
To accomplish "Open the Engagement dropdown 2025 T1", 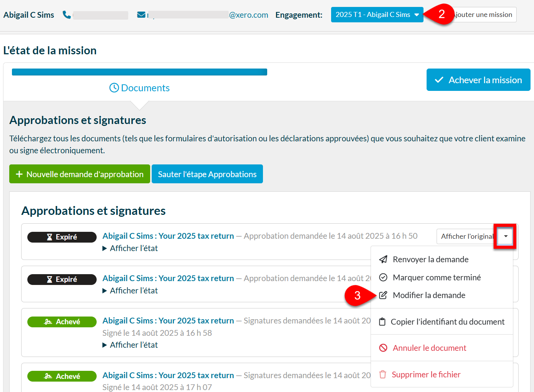I will [377, 15].
